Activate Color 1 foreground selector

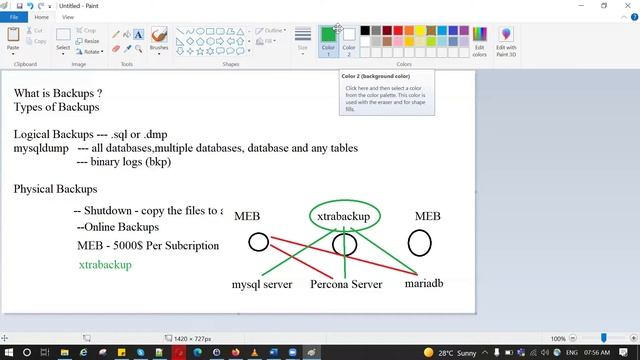328,42
